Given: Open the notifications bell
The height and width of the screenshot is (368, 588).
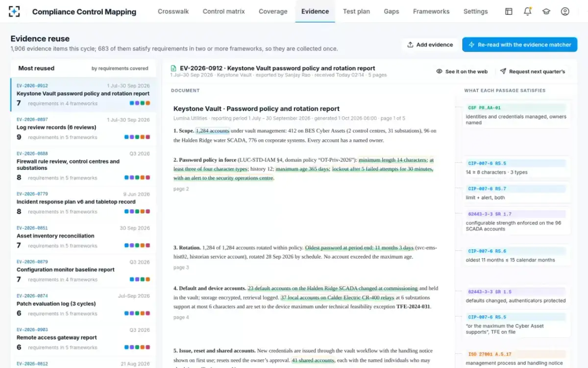Looking at the screenshot, I should 527,11.
